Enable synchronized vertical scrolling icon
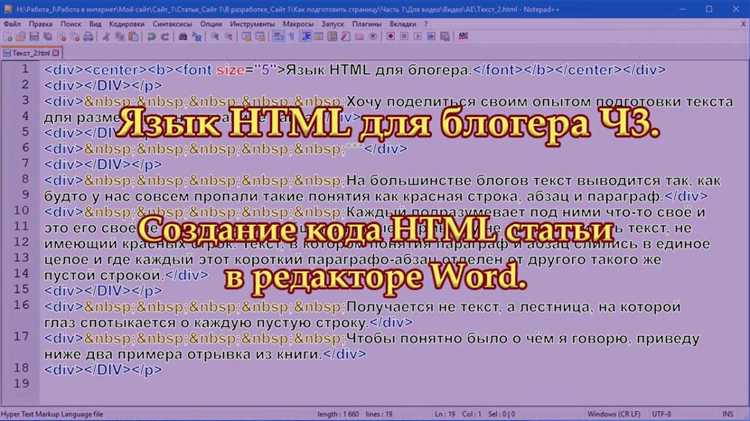The width and height of the screenshot is (750, 421). coord(246,36)
